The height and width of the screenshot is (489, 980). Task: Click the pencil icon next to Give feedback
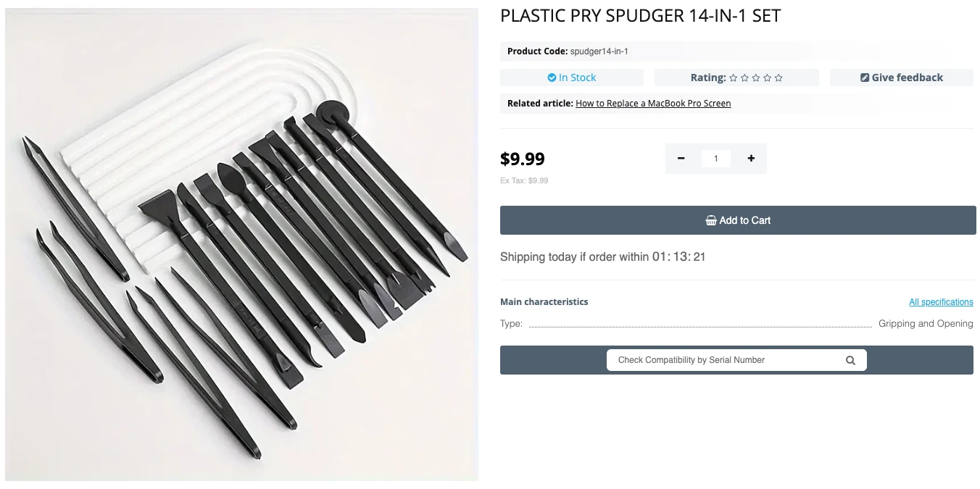(864, 77)
